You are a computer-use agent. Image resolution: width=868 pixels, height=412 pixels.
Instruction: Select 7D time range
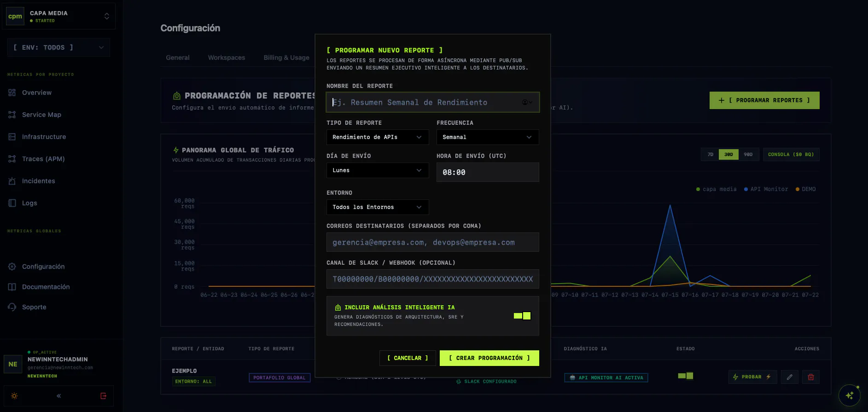710,155
